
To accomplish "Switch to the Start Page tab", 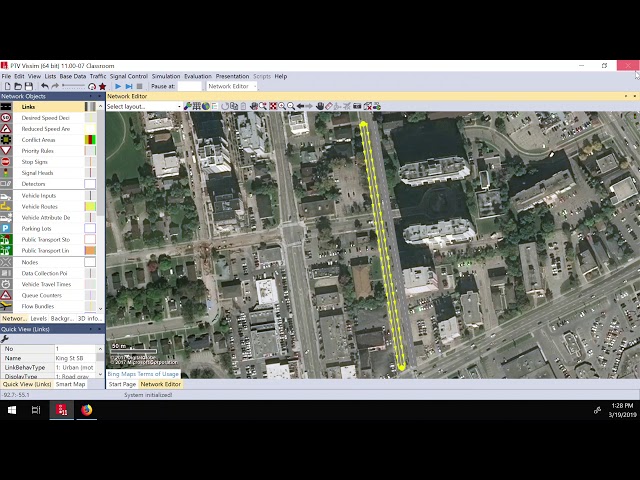I will [x=122, y=384].
